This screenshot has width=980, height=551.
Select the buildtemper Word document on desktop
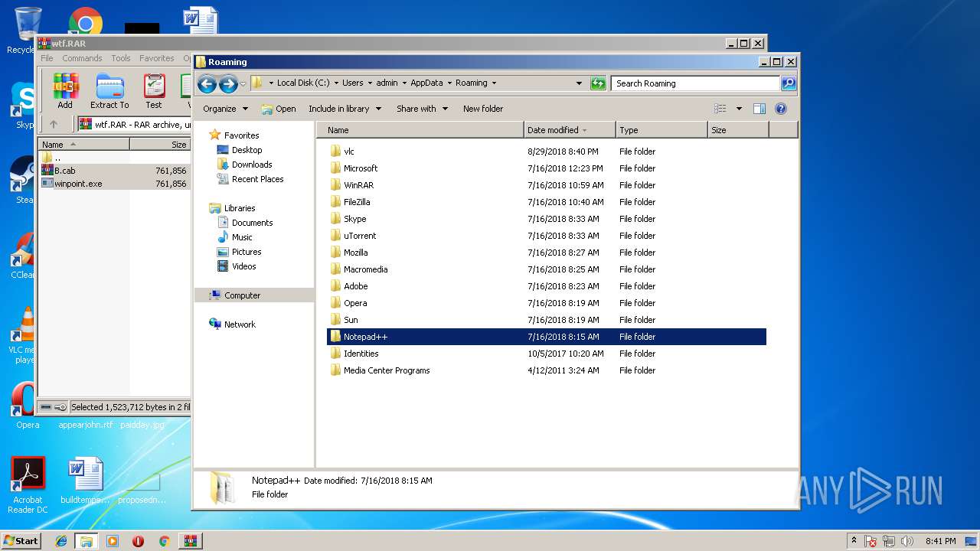pyautogui.click(x=86, y=481)
